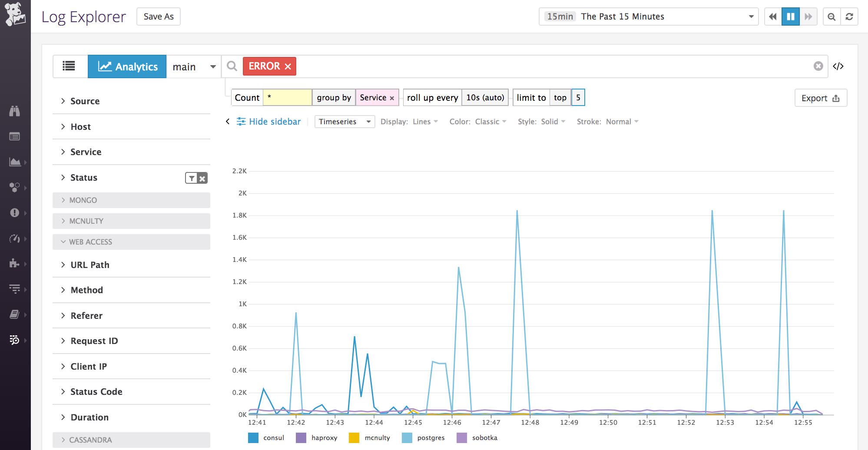868x450 pixels.
Task: Toggle the Analytics mode button
Action: pyautogui.click(x=127, y=66)
